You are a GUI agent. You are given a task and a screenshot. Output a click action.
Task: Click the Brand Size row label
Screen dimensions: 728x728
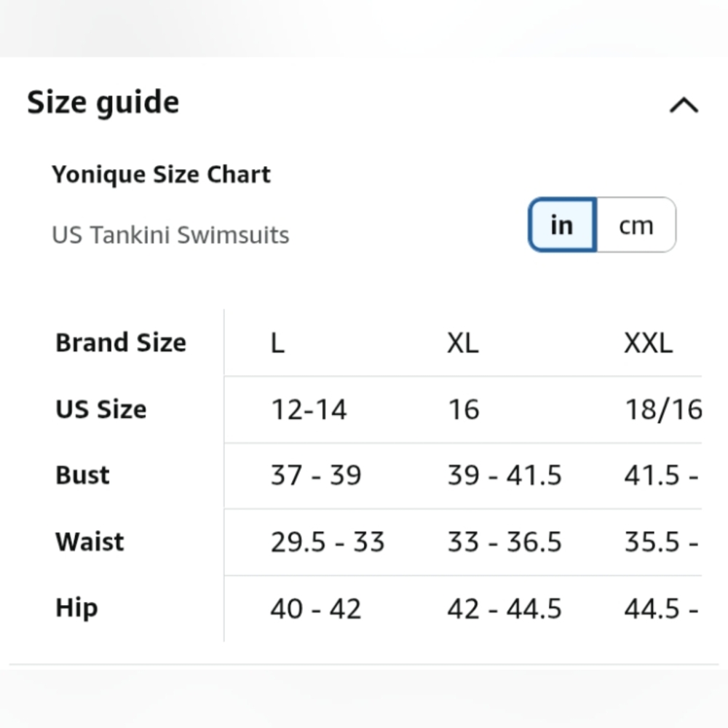121,343
